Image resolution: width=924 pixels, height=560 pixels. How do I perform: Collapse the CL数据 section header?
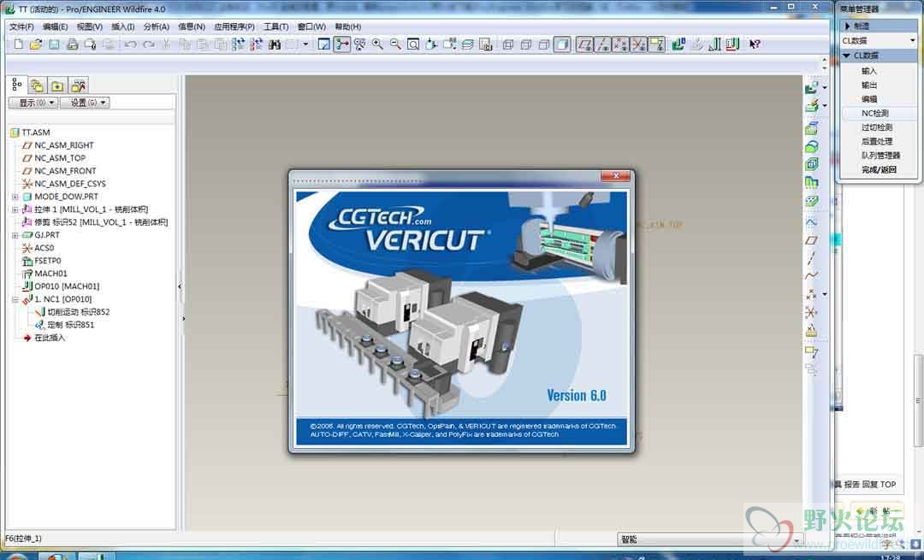click(x=878, y=56)
